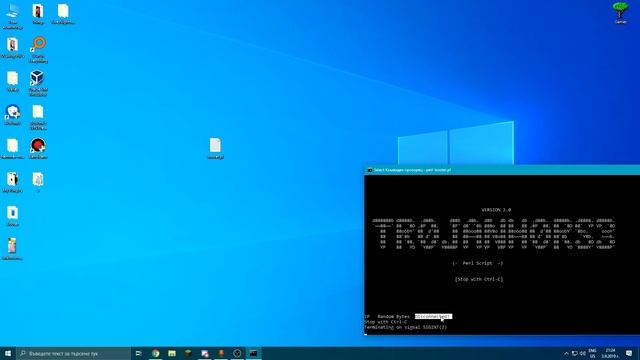Open the network status tray icon
Screen dimensions: 640x360
[575, 353]
